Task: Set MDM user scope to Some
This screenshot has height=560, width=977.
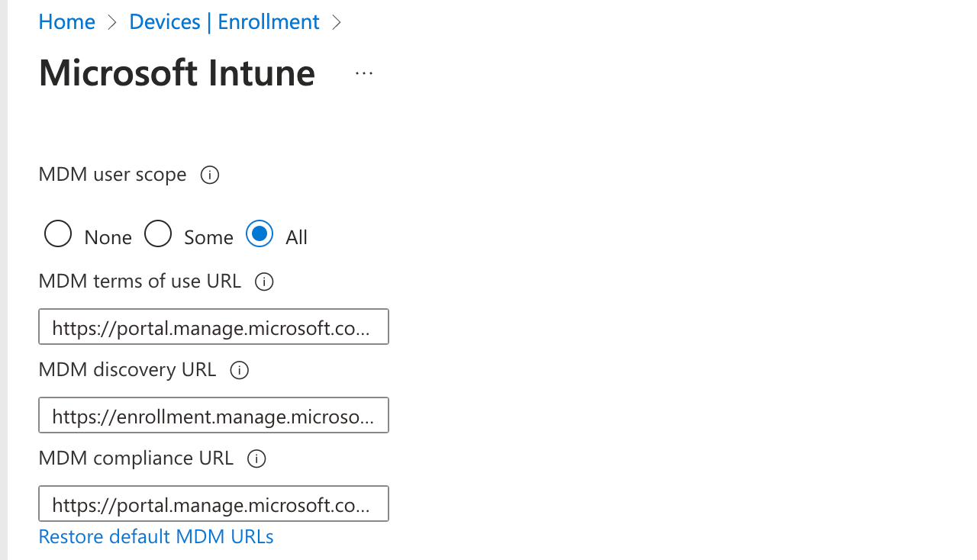Action: click(x=158, y=234)
